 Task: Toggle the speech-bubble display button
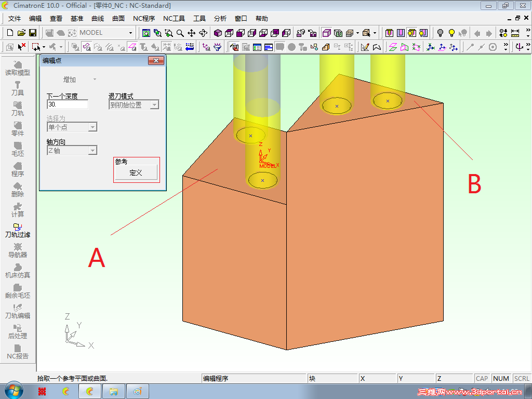280,47
